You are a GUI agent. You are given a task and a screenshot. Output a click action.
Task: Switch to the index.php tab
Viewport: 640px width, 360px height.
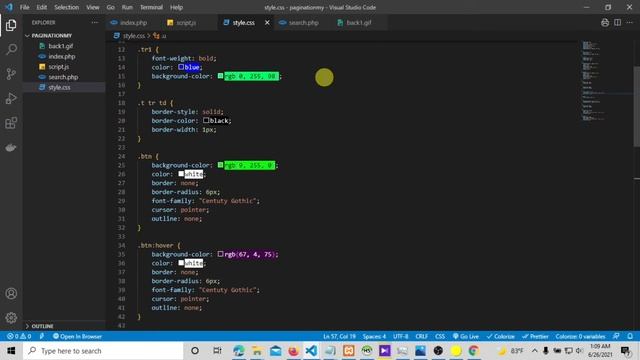[x=134, y=23]
